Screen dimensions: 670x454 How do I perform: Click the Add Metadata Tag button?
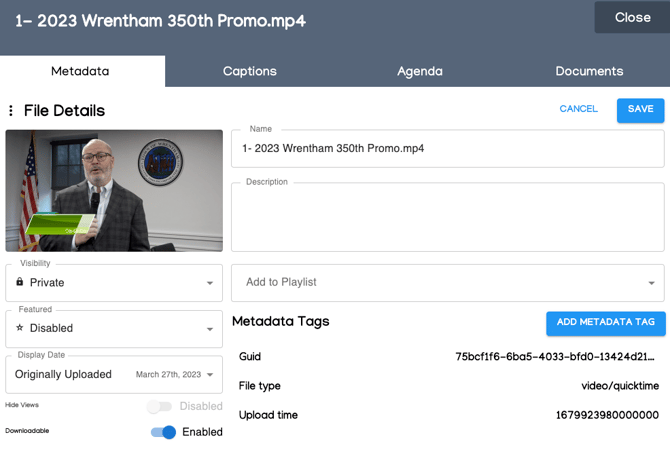point(605,322)
